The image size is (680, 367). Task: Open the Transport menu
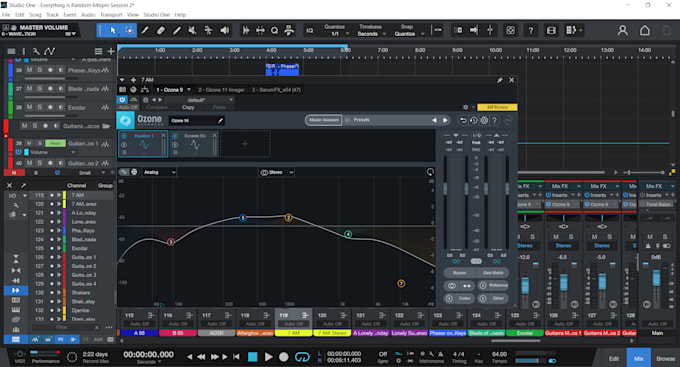[111, 15]
